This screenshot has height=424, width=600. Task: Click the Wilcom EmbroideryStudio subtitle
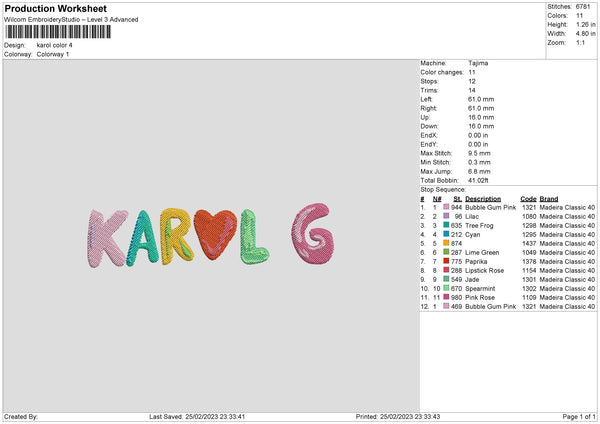[x=71, y=20]
